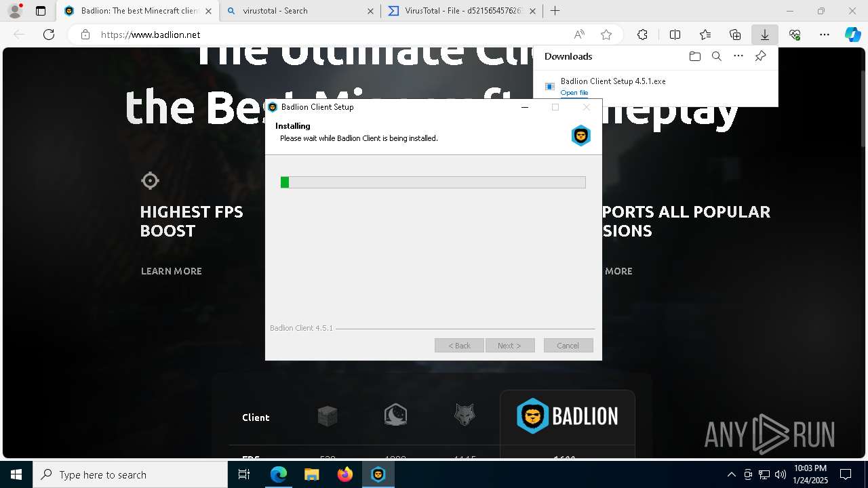Click LEARN MORE under Highest FPS Boost
This screenshot has width=868, height=488.
point(172,271)
